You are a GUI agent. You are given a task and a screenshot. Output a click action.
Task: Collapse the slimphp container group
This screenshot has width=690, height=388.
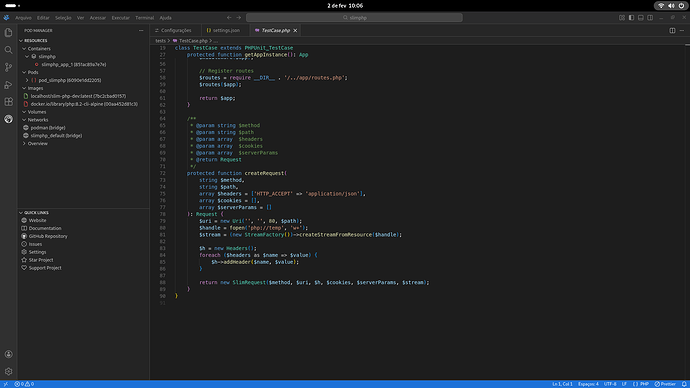[x=27, y=57]
